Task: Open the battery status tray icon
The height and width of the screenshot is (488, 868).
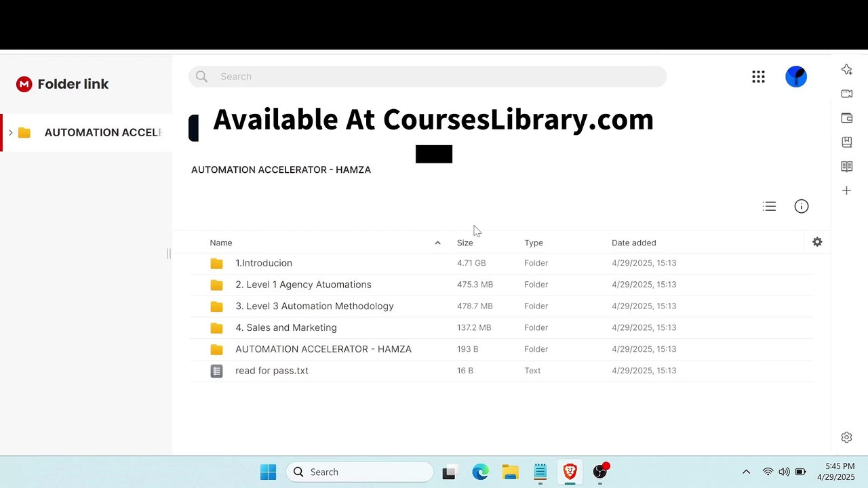Action: (x=800, y=472)
